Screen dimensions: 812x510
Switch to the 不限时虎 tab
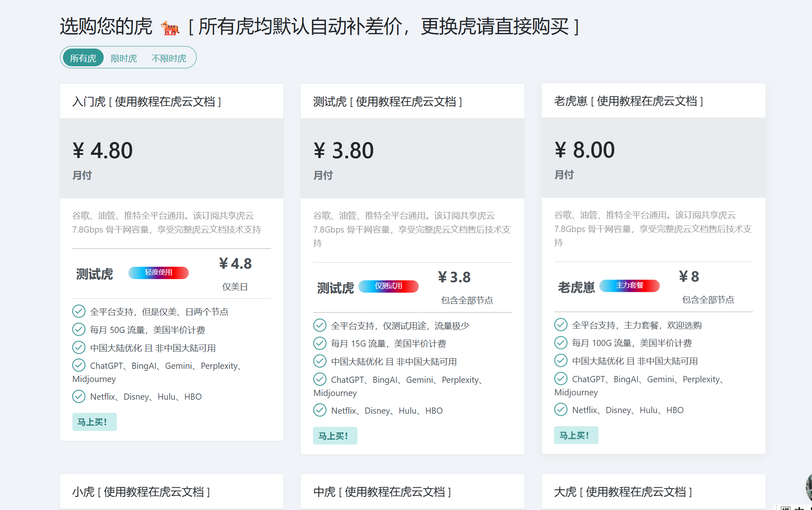click(169, 58)
